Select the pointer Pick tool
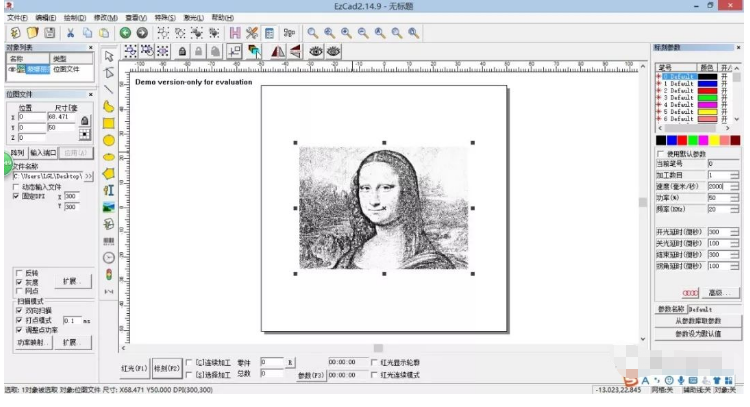 point(108,55)
